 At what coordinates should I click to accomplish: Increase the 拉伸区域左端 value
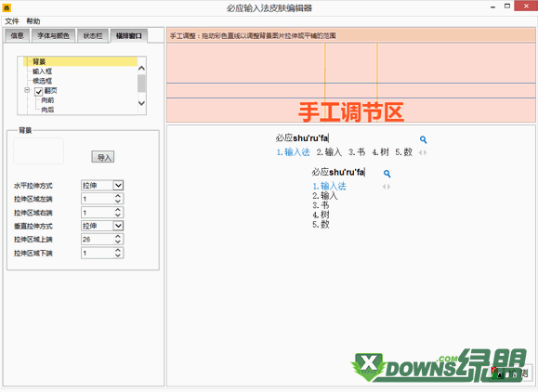(x=118, y=196)
